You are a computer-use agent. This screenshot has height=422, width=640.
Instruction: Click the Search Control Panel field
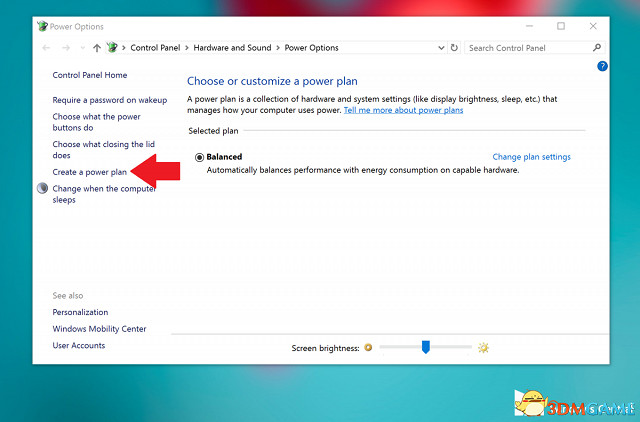[527, 48]
